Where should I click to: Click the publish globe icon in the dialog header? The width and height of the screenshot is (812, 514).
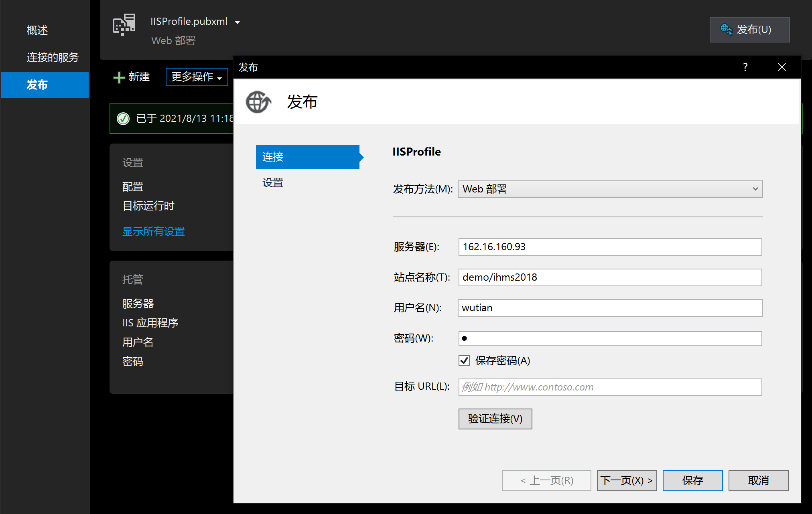[x=258, y=102]
